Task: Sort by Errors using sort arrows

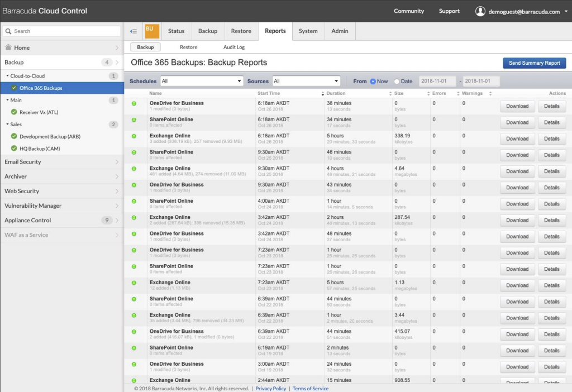Action: click(x=458, y=94)
